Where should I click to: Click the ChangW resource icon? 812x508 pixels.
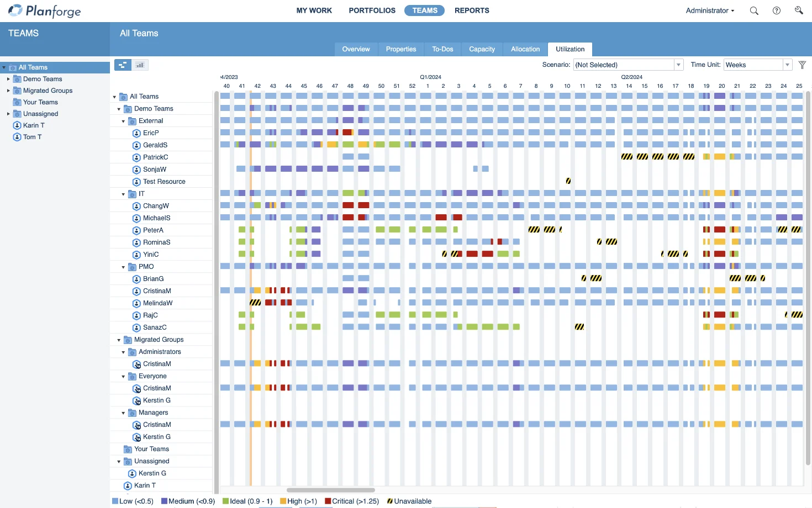[x=136, y=206]
